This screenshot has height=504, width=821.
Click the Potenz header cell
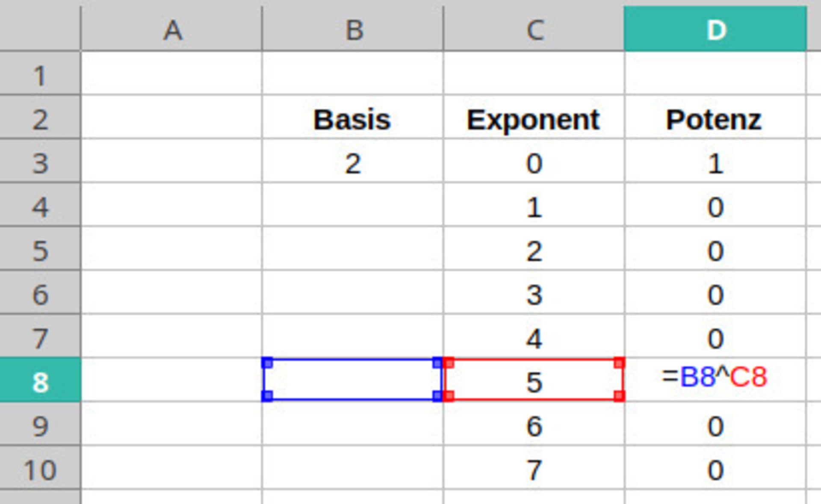pos(714,119)
